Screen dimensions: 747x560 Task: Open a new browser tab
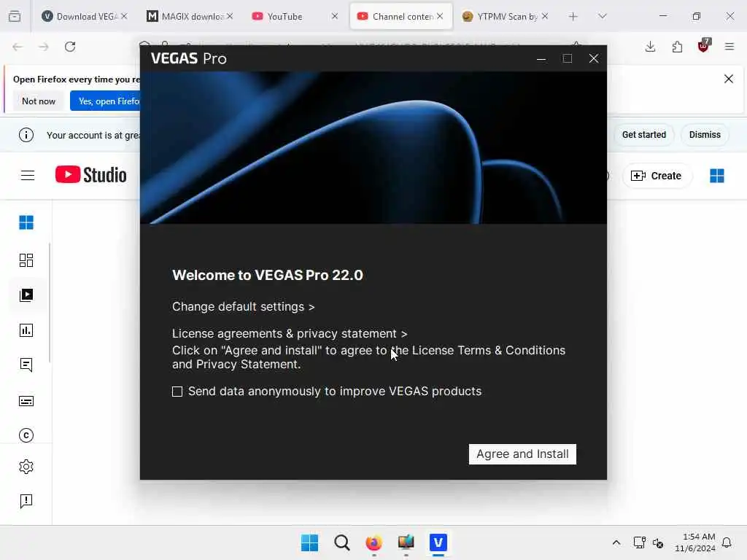tap(573, 17)
